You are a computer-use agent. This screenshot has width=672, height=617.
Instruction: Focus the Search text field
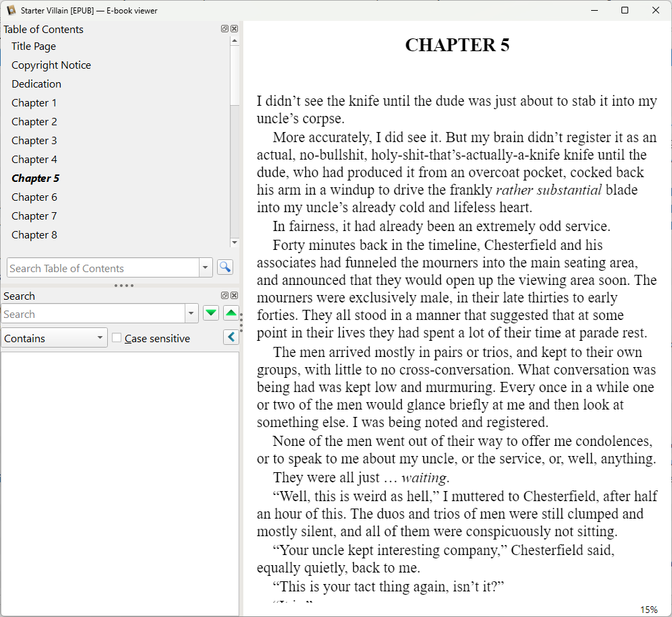[94, 313]
